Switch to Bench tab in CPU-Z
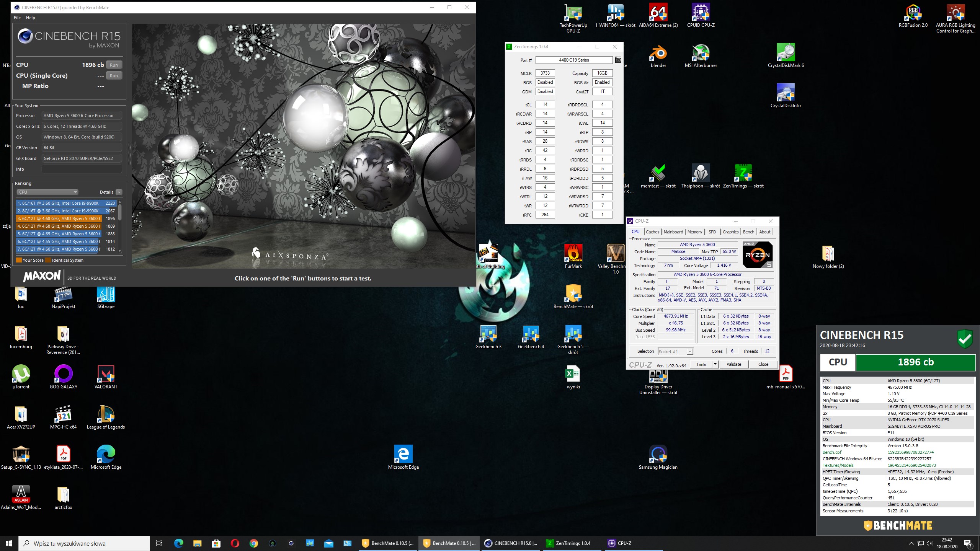This screenshot has height=551, width=980. tap(748, 232)
